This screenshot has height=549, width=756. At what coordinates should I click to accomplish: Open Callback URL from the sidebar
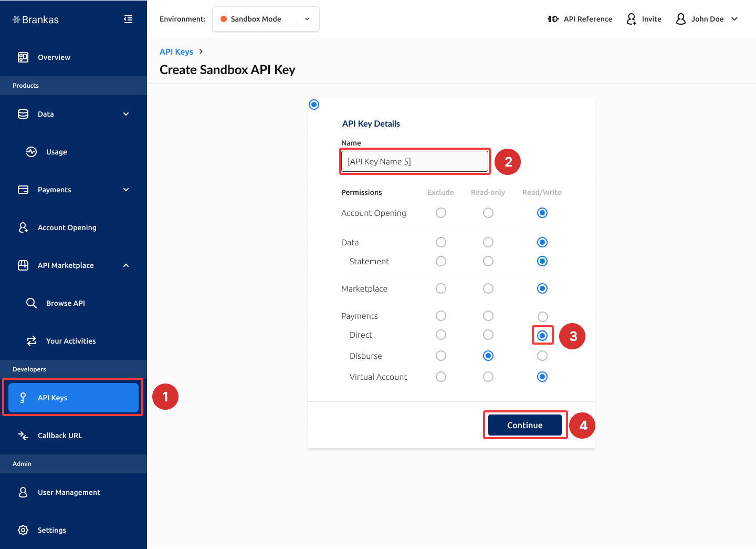point(59,436)
